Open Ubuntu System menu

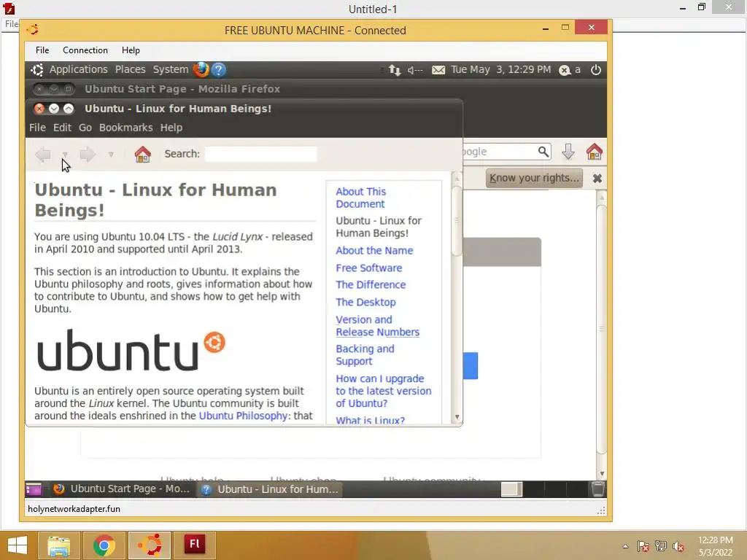pyautogui.click(x=171, y=69)
